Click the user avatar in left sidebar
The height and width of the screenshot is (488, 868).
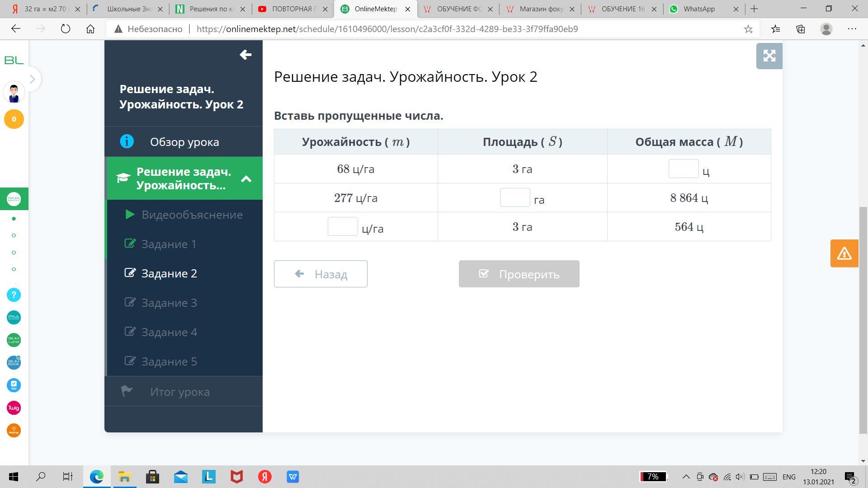14,93
